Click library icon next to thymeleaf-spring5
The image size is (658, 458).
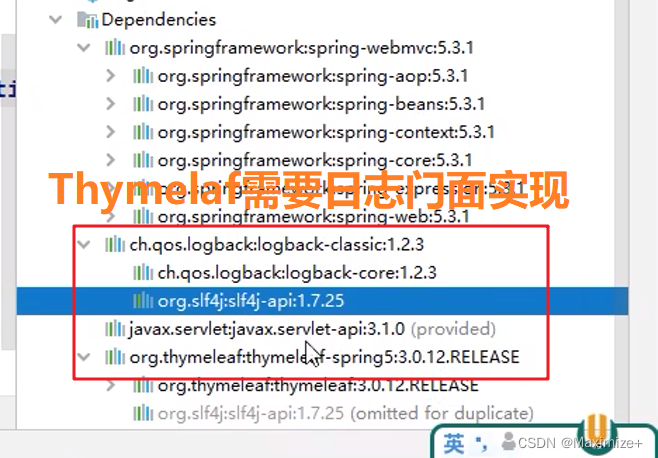click(x=115, y=357)
